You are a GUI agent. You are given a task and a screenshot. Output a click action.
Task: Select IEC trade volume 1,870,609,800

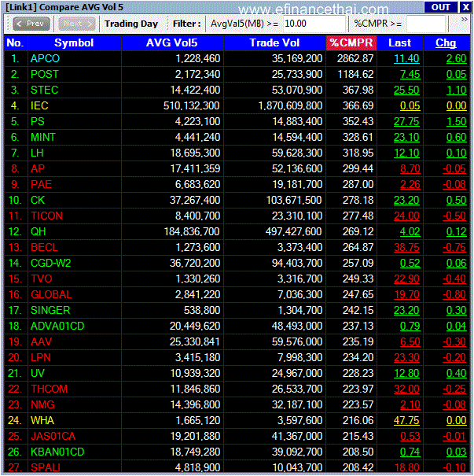point(290,105)
